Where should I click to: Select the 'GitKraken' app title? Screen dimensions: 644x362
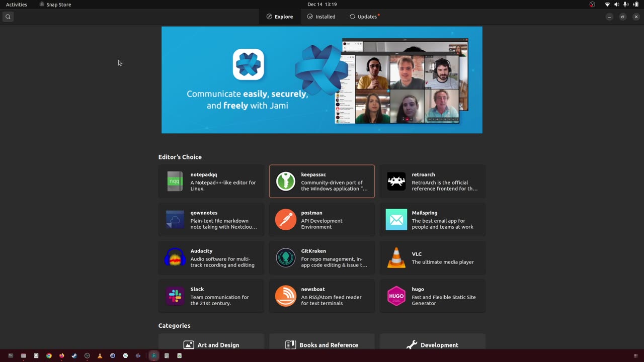click(313, 251)
